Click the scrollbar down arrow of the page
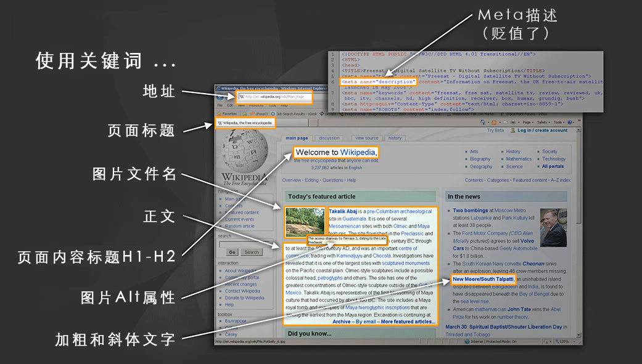 [578, 334]
